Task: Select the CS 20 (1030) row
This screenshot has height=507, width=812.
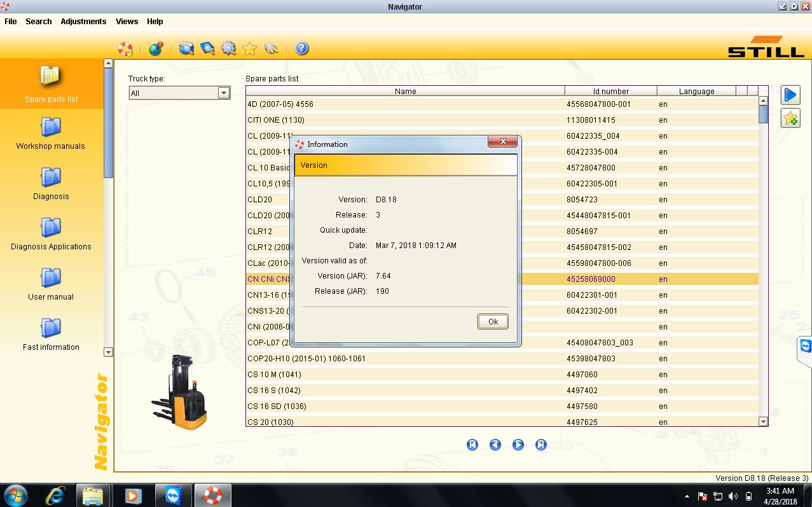Action: (502, 421)
